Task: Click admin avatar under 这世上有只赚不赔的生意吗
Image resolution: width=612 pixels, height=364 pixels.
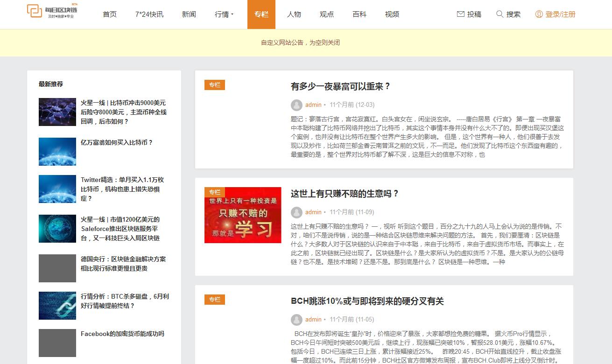Action: [x=296, y=212]
